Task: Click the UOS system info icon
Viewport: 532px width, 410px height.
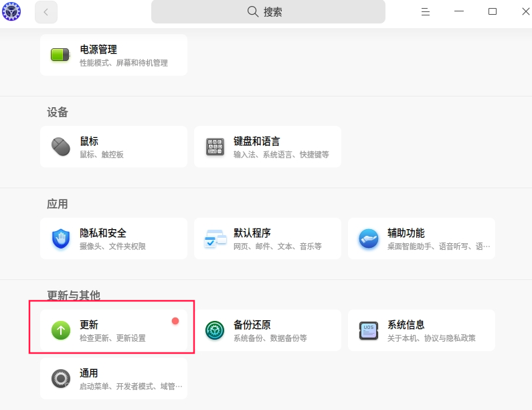Action: click(x=369, y=330)
